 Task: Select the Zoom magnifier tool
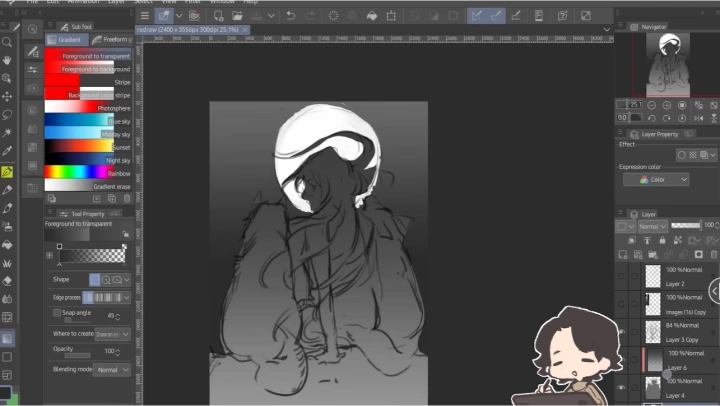point(7,42)
